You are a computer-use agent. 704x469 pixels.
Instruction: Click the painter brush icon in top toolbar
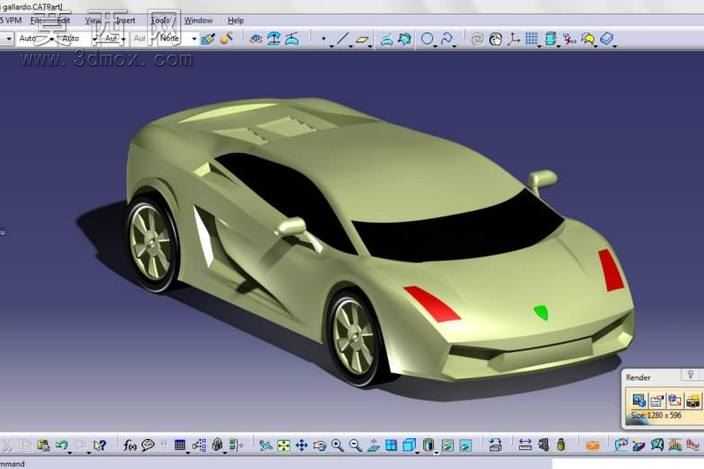tap(207, 39)
